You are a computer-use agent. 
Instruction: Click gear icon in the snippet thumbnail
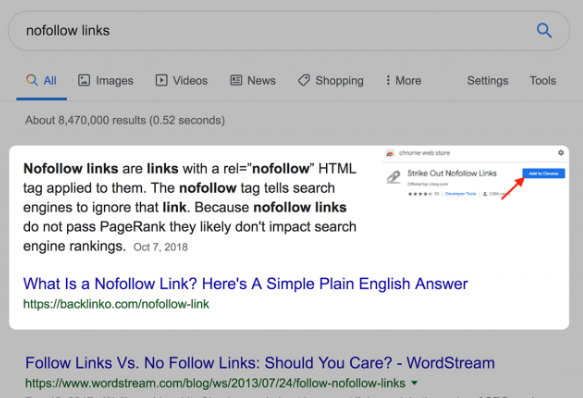[561, 153]
